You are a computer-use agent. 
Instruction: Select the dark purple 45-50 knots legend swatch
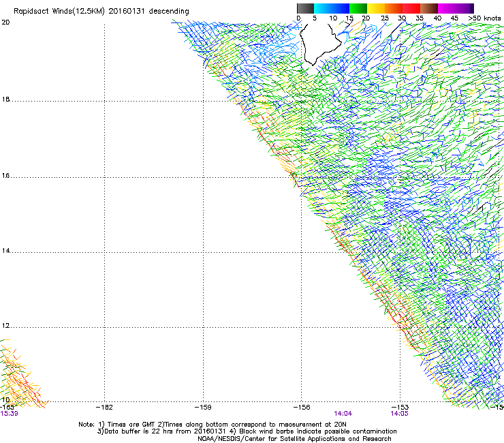[464, 8]
